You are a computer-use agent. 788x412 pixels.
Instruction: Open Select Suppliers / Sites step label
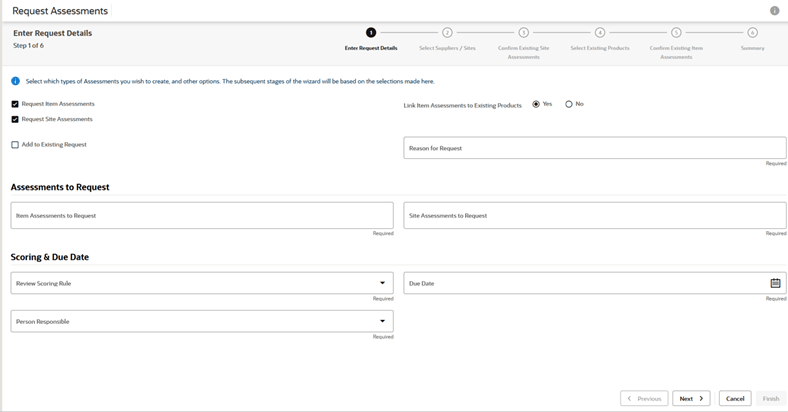click(x=447, y=48)
